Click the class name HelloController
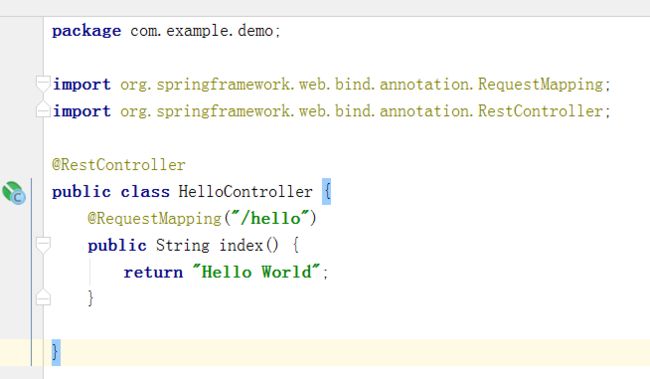The image size is (650, 379). (245, 192)
